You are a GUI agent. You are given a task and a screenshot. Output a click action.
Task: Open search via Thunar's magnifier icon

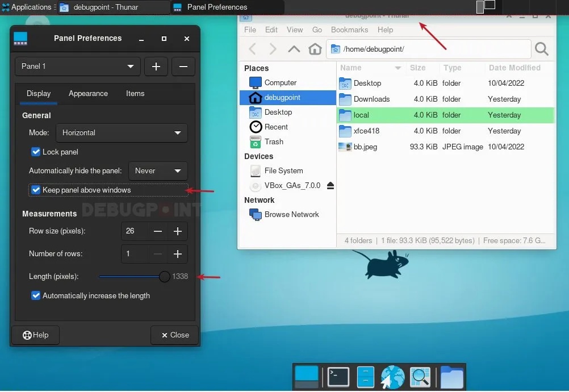tap(541, 49)
